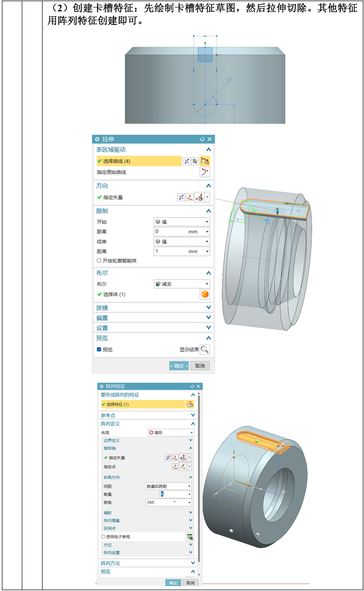This screenshot has width=364, height=591.
Task: Click 确定 in the Pattern Feature dialog
Action: pos(173,583)
